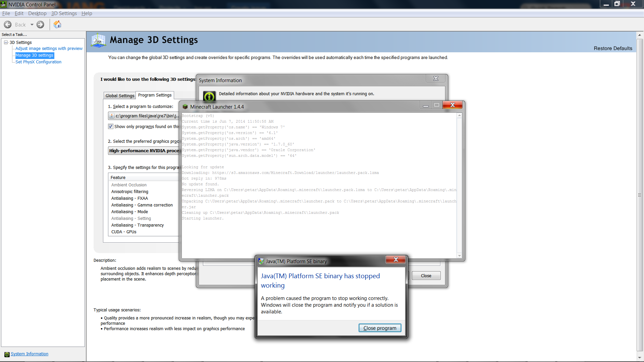
Task: Click the Home icon in toolbar
Action: click(57, 24)
